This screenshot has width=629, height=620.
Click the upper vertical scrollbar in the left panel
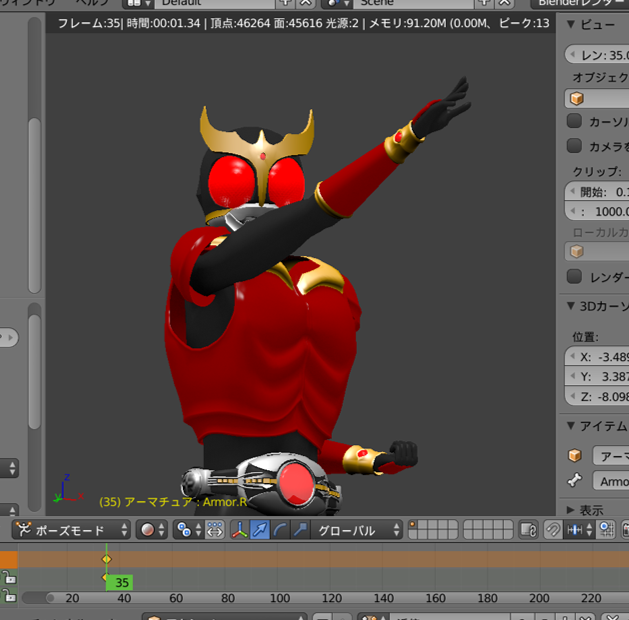click(34, 205)
